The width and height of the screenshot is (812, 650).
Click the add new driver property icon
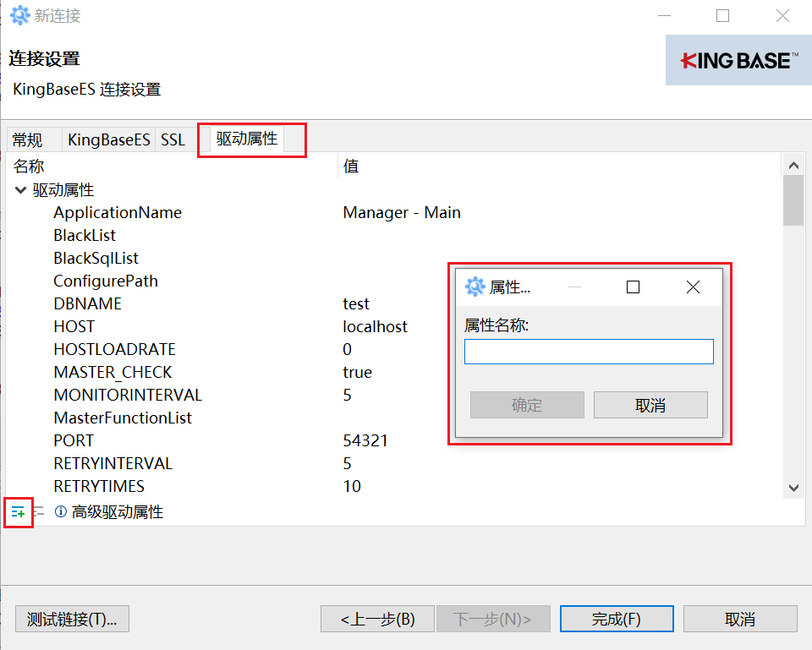[x=18, y=511]
